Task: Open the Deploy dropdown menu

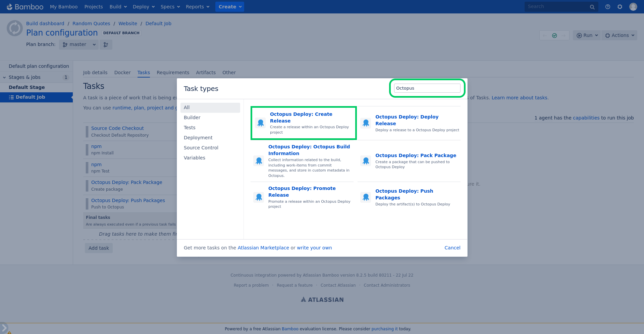Action: coord(144,7)
